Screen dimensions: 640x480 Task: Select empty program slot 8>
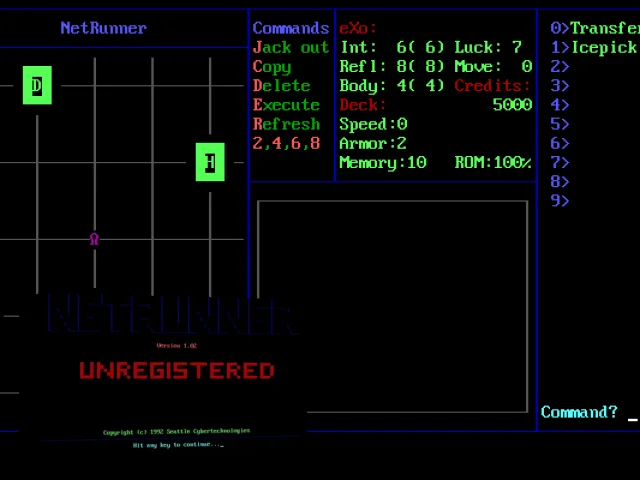[560, 182]
